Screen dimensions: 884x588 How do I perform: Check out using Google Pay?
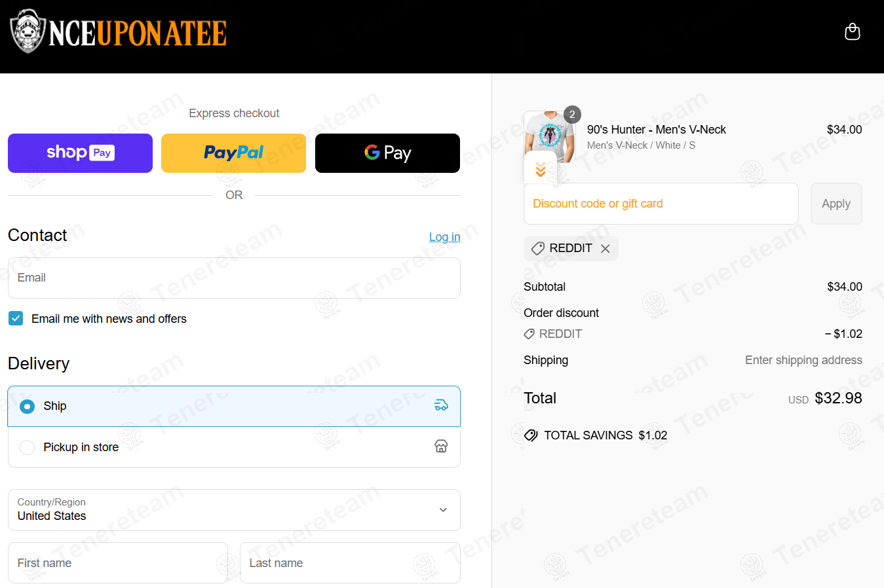[387, 153]
